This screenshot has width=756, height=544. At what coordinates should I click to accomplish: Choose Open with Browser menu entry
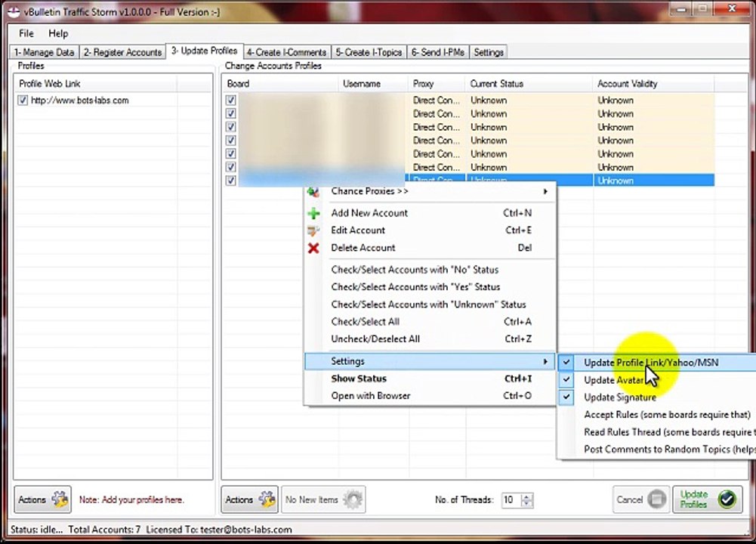click(x=430, y=396)
